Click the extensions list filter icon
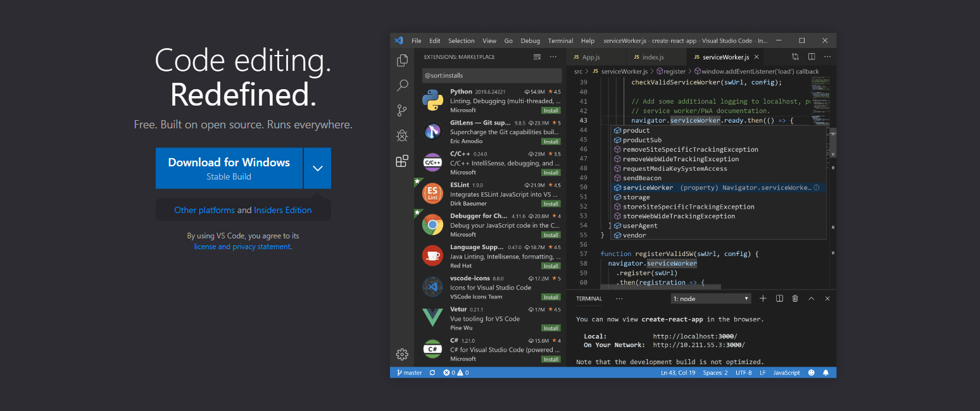The image size is (980, 411). [537, 57]
